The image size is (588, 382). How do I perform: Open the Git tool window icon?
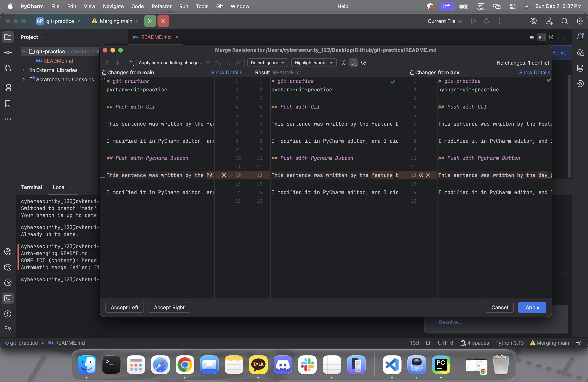8,329
